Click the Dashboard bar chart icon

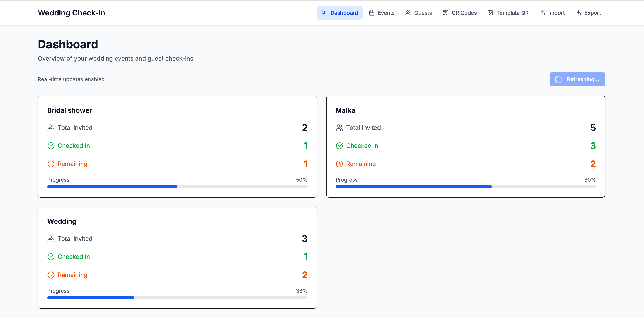pos(324,13)
